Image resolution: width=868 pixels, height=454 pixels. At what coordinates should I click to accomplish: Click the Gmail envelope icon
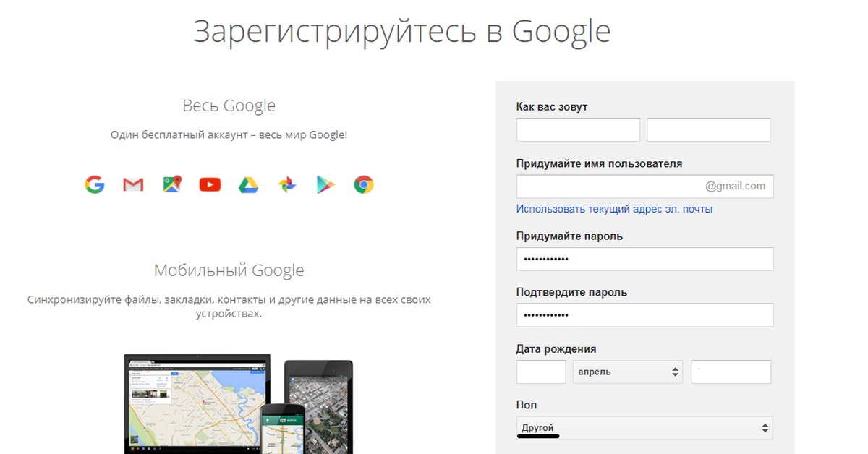click(133, 185)
